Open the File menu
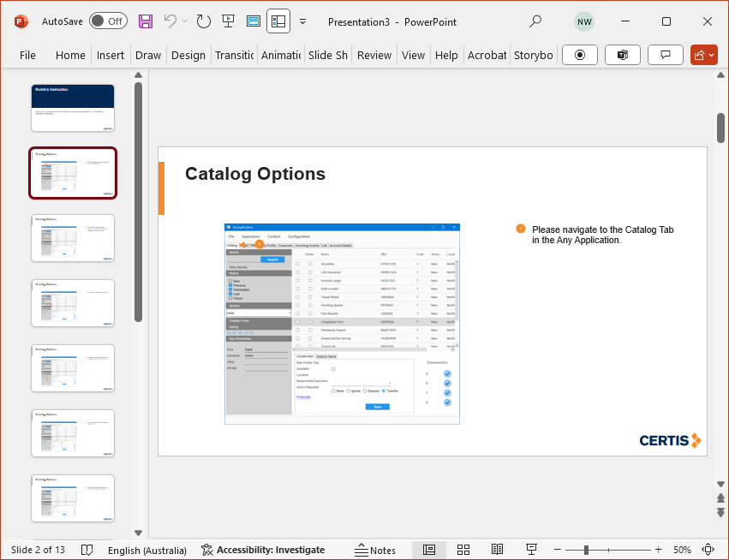The image size is (729, 560). pos(27,55)
